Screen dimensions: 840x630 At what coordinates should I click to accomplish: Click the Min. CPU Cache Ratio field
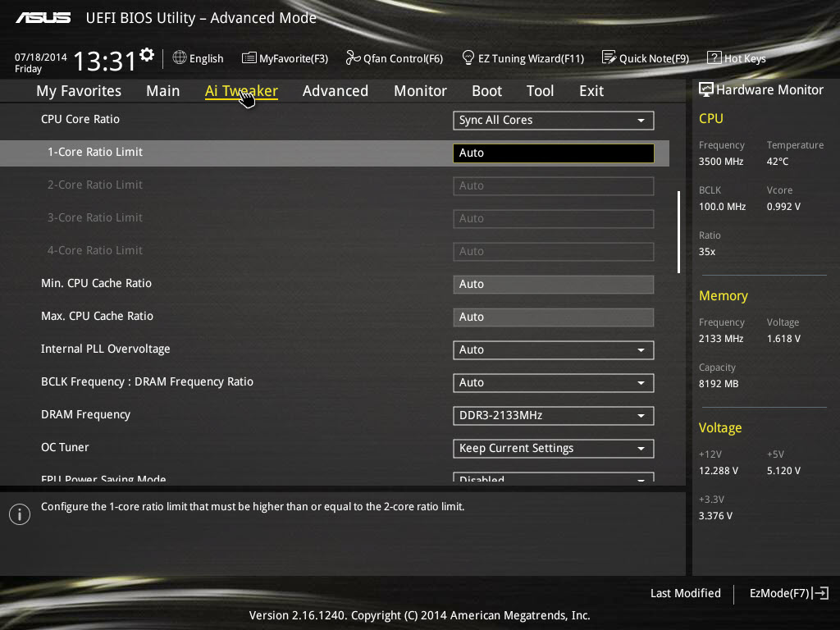click(554, 285)
